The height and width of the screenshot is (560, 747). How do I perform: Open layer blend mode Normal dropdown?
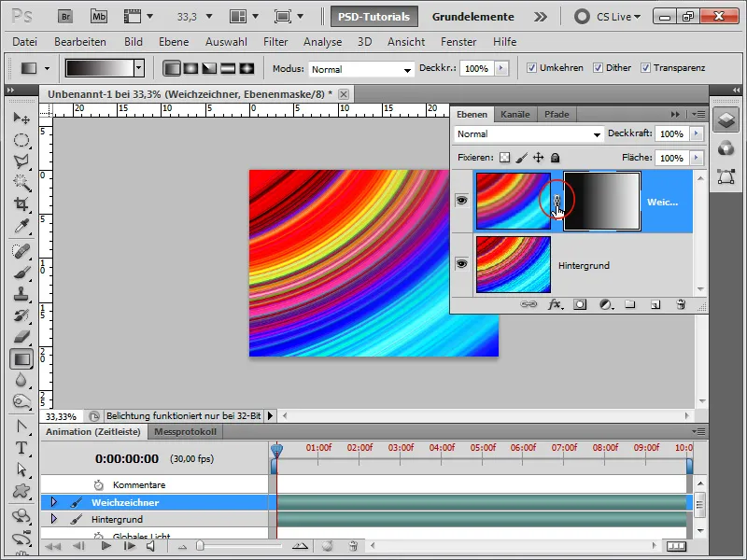529,134
